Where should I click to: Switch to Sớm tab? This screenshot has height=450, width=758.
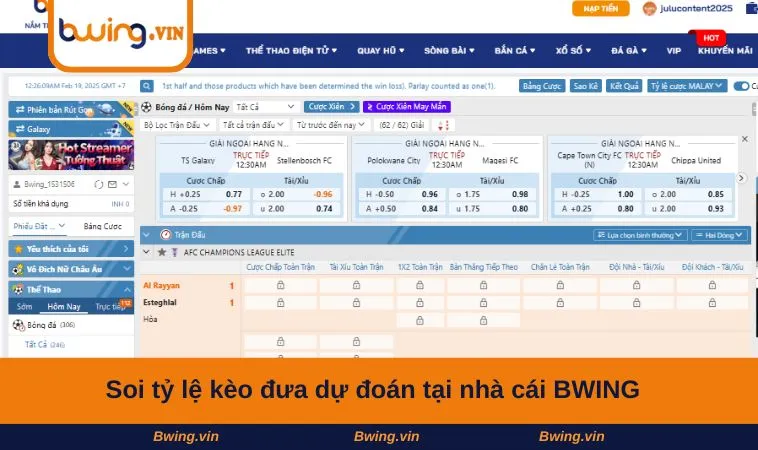pos(24,306)
